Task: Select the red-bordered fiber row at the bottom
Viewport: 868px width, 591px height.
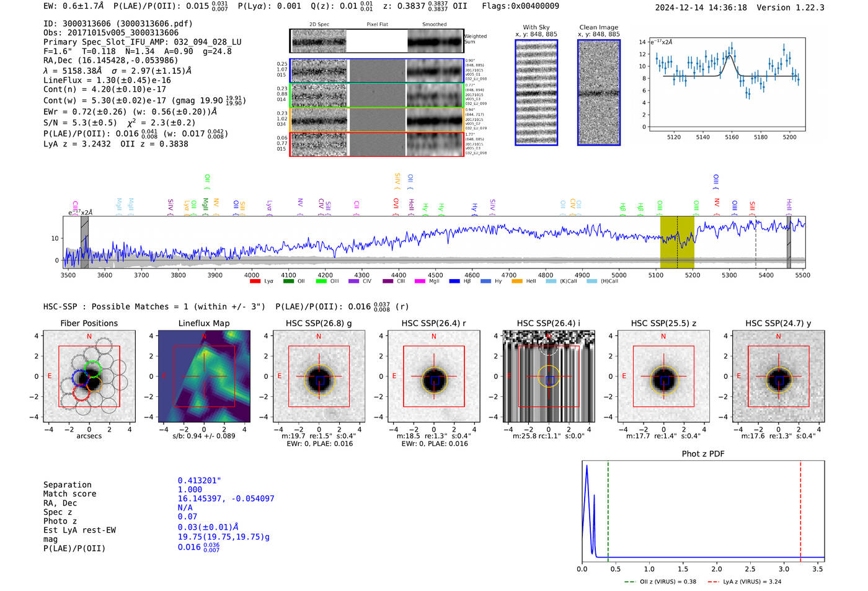Action: pyautogui.click(x=377, y=144)
